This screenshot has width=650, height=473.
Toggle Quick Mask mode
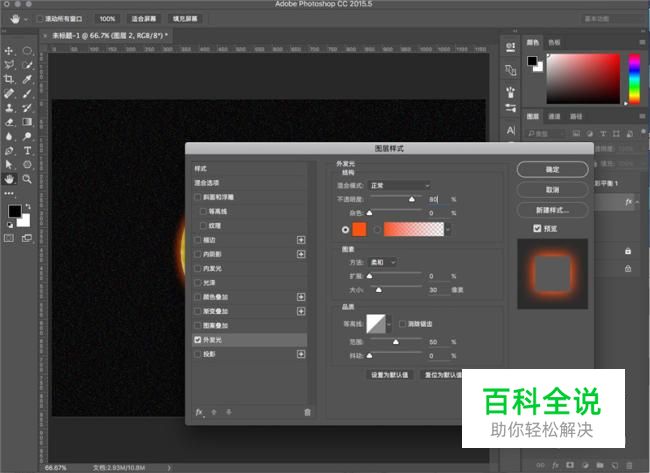click(x=9, y=238)
